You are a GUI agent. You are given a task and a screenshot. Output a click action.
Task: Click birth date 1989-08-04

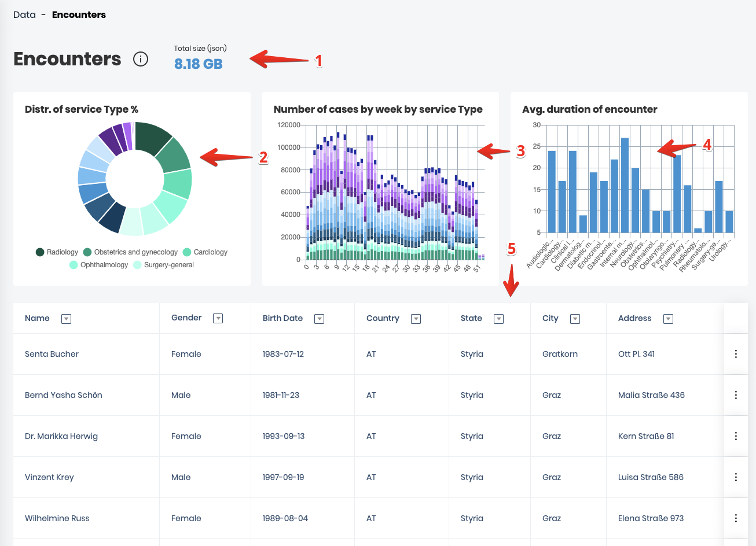(x=285, y=518)
